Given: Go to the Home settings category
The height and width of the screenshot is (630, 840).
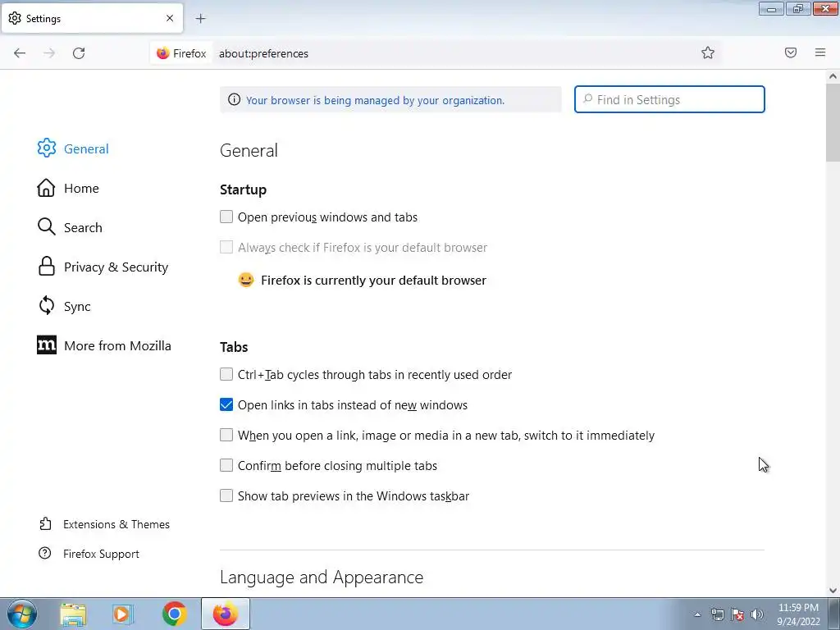Looking at the screenshot, I should point(81,188).
